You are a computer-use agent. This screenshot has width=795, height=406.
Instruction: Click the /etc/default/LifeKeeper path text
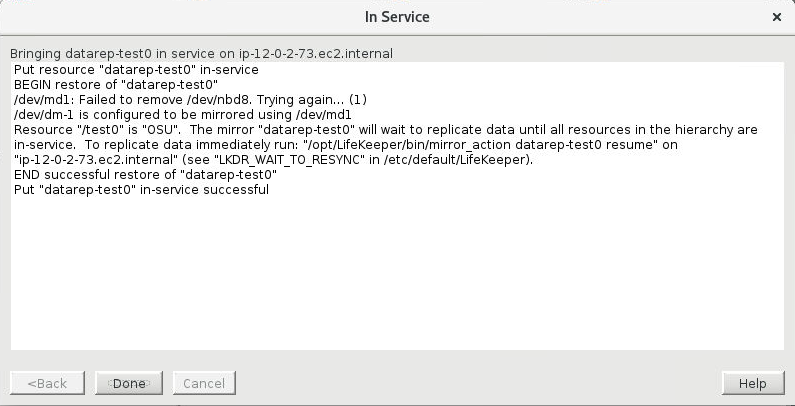pos(475,160)
